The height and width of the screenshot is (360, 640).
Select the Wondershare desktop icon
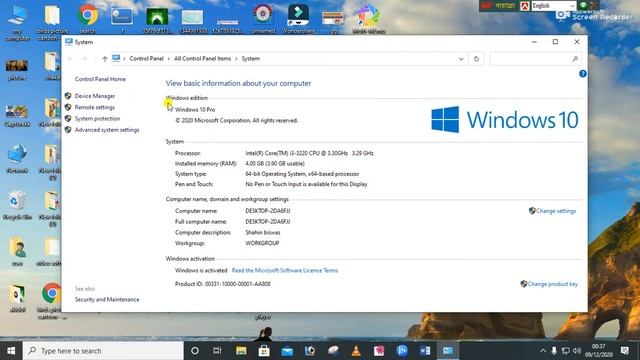point(298,18)
